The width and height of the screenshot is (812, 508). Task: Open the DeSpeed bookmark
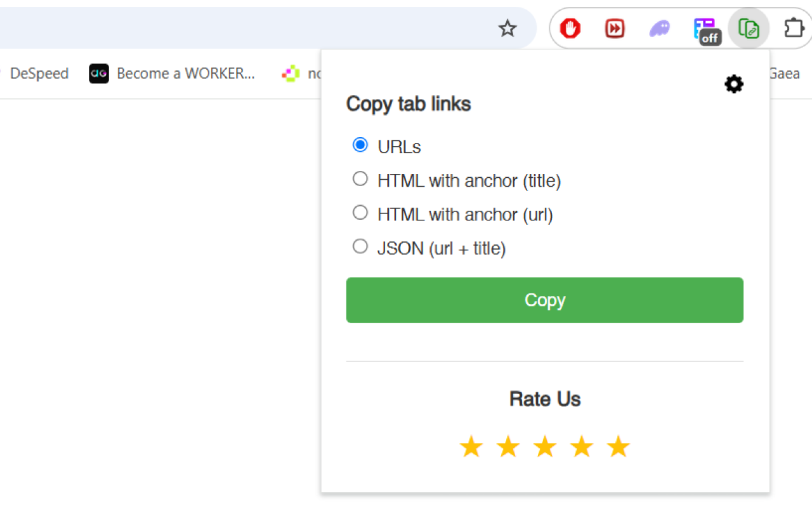(39, 74)
